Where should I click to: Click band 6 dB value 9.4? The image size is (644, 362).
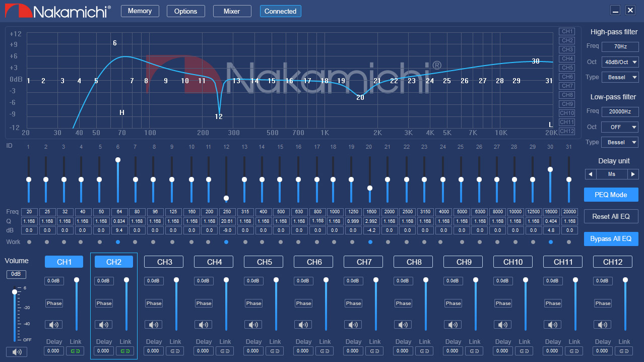tap(118, 230)
